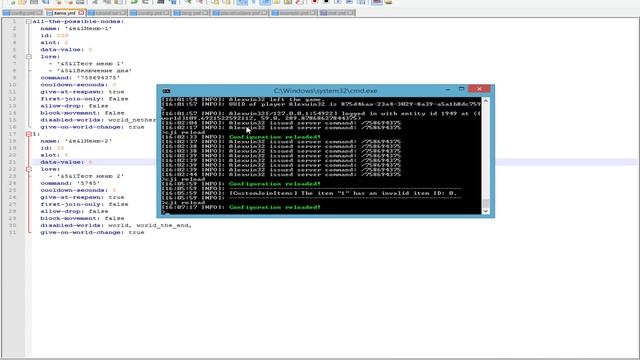
Task: Click the 'lore:' key on line 6
Action: [50, 57]
